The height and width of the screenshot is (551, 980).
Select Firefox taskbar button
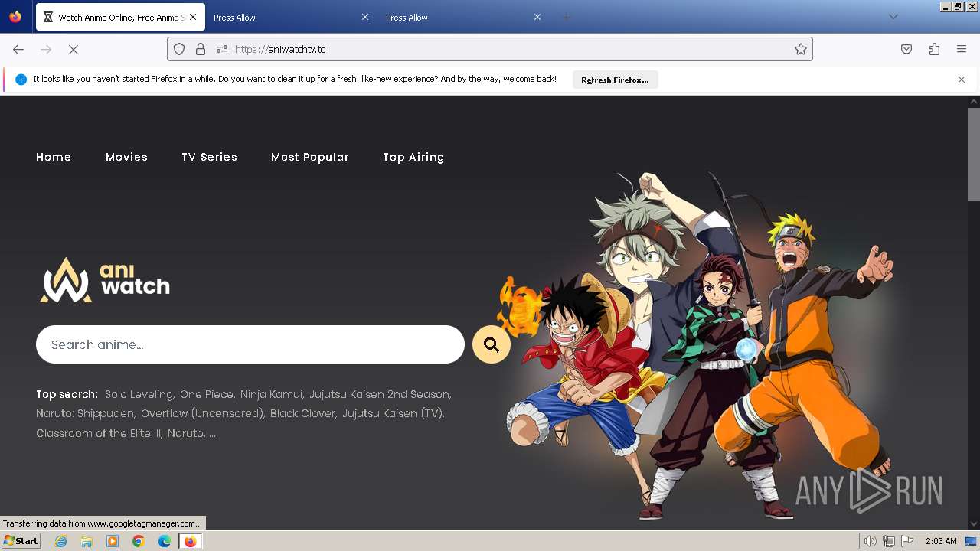pyautogui.click(x=191, y=541)
